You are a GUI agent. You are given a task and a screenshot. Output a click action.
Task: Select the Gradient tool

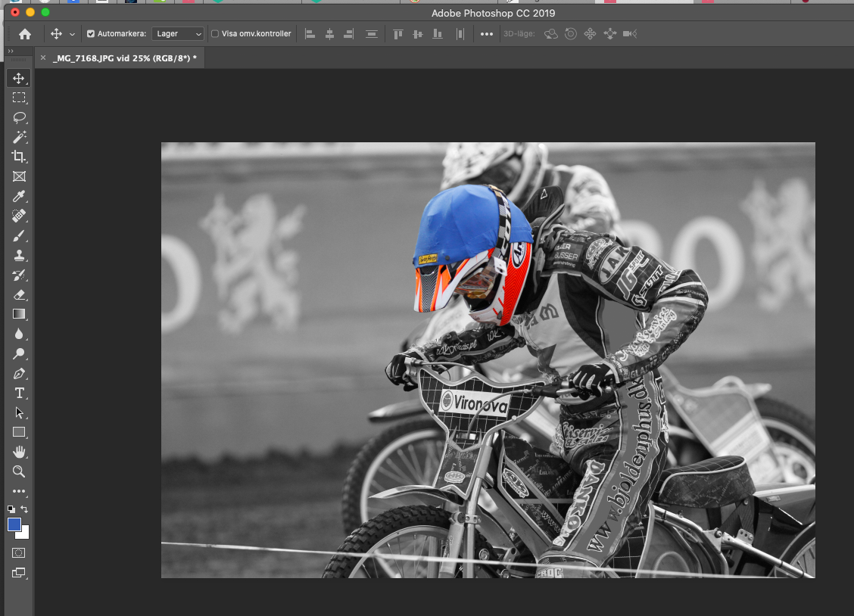coord(19,314)
